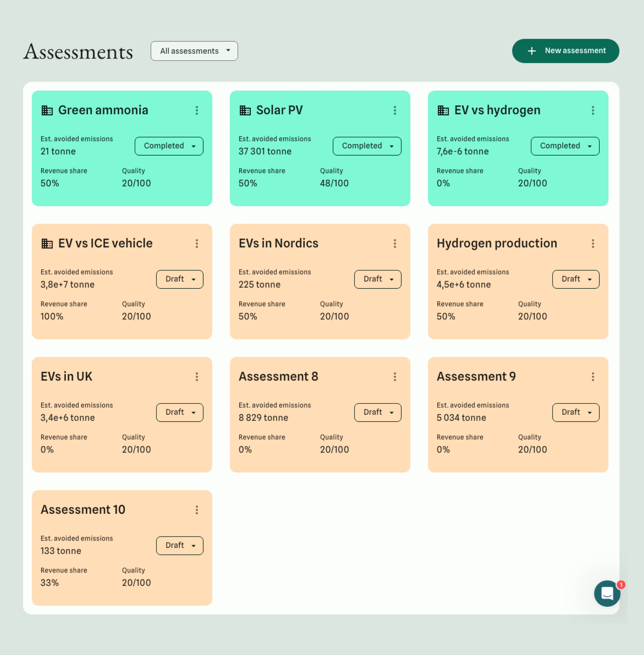Click the building icon next to Solar PV
The height and width of the screenshot is (655, 644).
(x=245, y=110)
